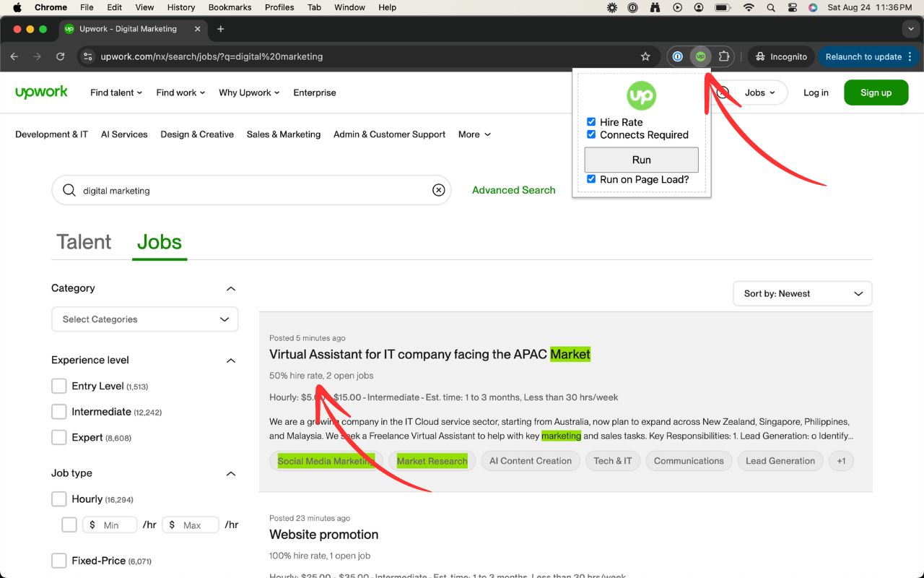924x578 pixels.
Task: Collapse the Category filter section
Action: coord(231,288)
